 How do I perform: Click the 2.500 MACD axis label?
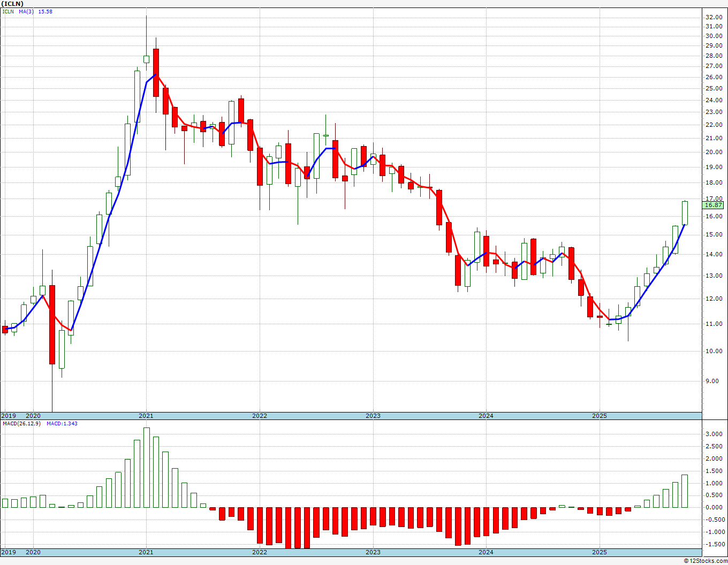[x=714, y=446]
